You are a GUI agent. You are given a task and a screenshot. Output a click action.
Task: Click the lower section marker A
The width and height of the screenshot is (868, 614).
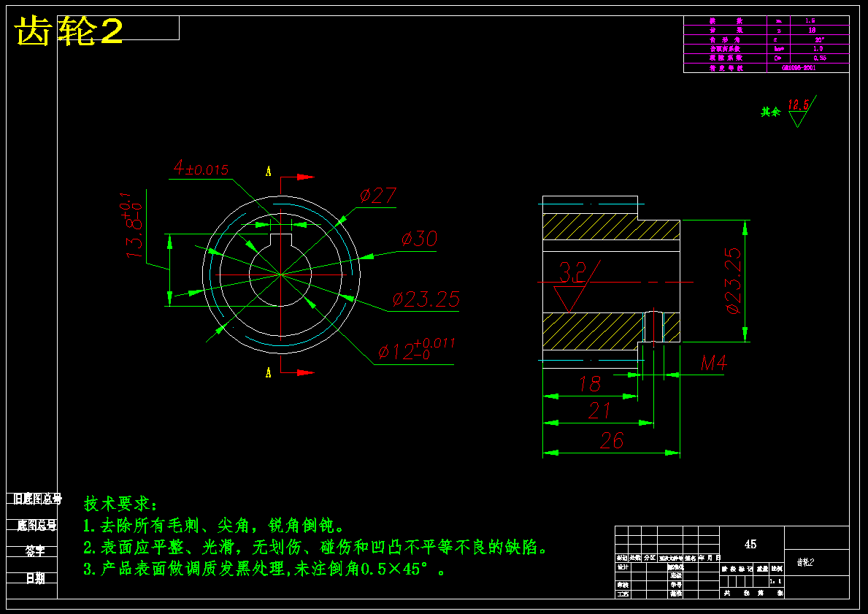coord(269,372)
